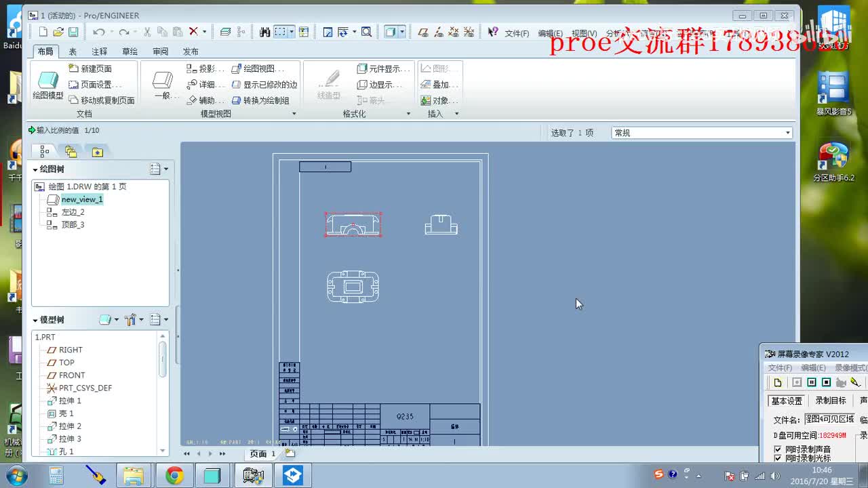The height and width of the screenshot is (488, 868).
Task: Select PRT_CSYS_DEF in model tree
Action: tap(85, 388)
